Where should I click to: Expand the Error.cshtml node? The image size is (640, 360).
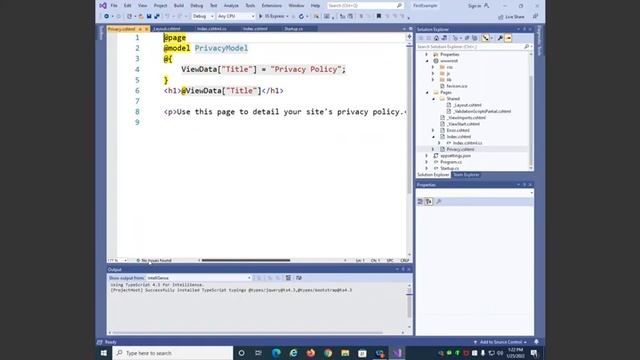[433, 130]
